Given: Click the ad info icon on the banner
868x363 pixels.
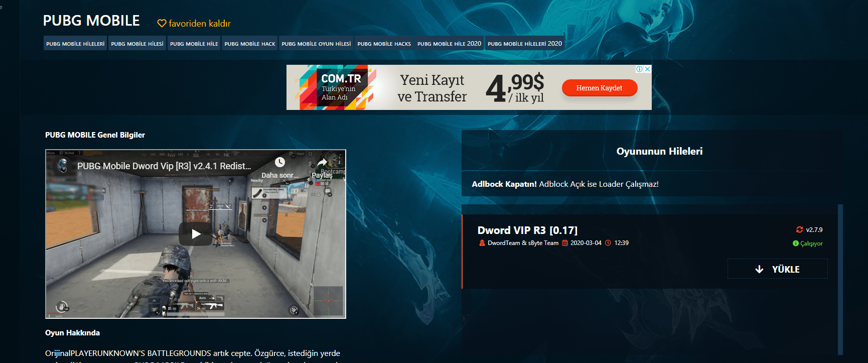Looking at the screenshot, I should [639, 69].
